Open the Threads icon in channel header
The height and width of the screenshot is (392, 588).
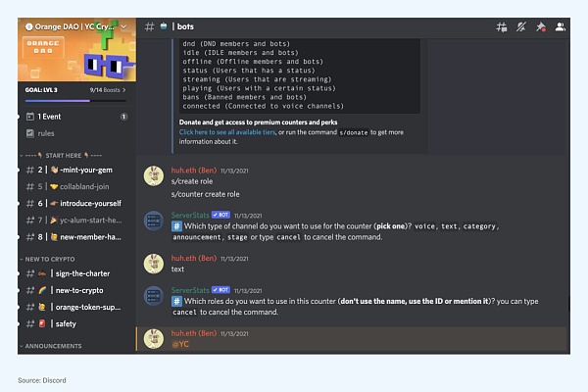click(501, 27)
